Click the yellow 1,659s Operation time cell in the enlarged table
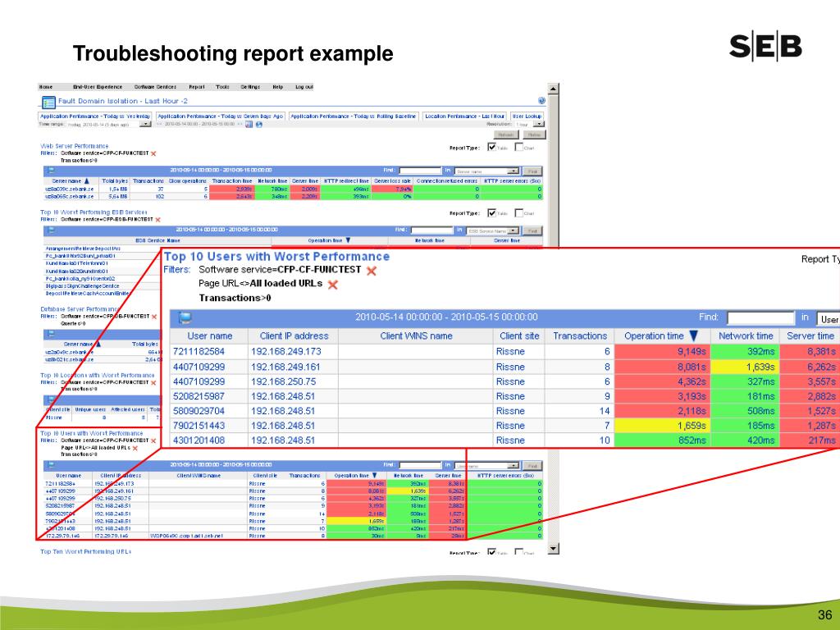Screen dimensions: 840x630 pyautogui.click(x=662, y=426)
